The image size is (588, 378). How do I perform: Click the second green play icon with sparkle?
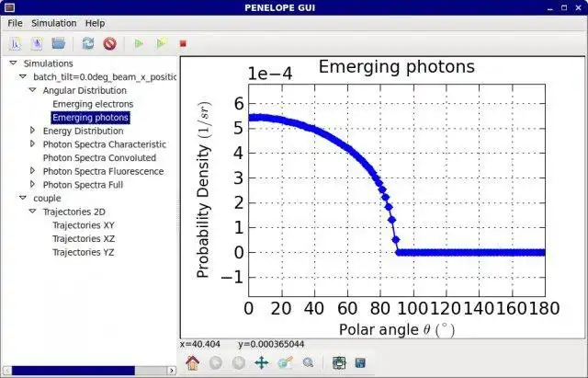pyautogui.click(x=162, y=43)
